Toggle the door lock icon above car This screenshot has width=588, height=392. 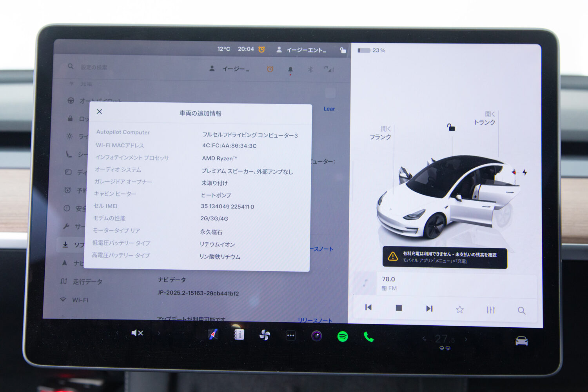point(451,127)
